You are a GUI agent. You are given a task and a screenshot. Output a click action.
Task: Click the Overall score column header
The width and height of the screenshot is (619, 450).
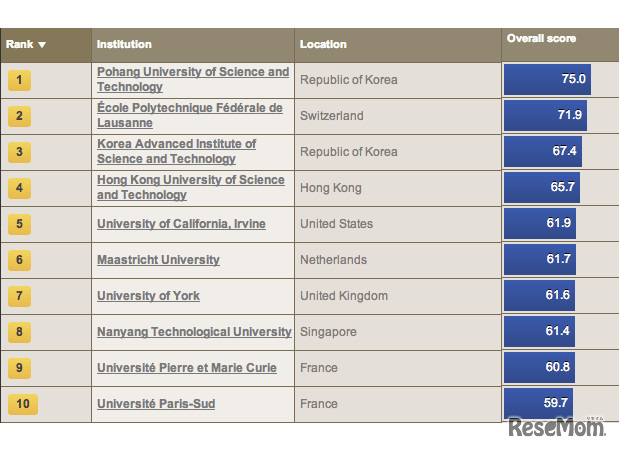click(x=541, y=39)
